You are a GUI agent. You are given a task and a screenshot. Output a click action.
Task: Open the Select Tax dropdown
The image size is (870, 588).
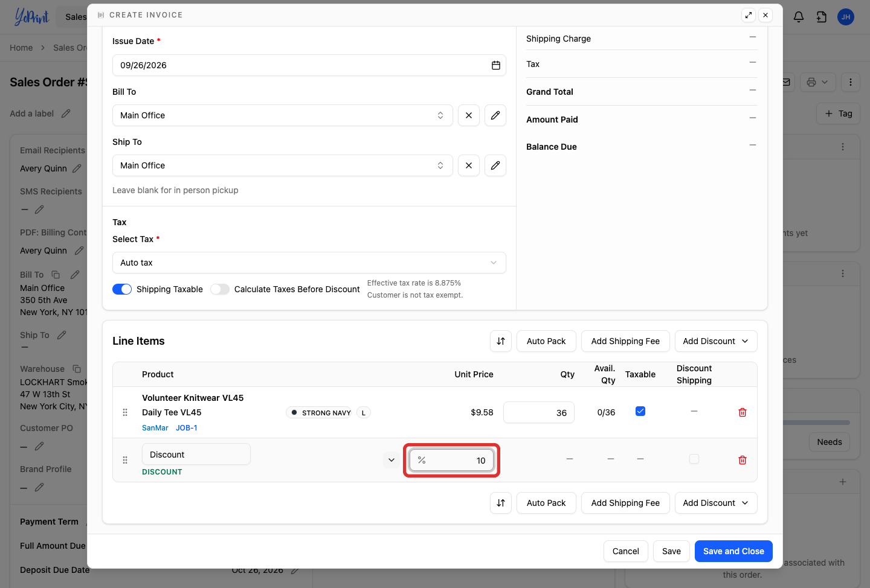[309, 263]
